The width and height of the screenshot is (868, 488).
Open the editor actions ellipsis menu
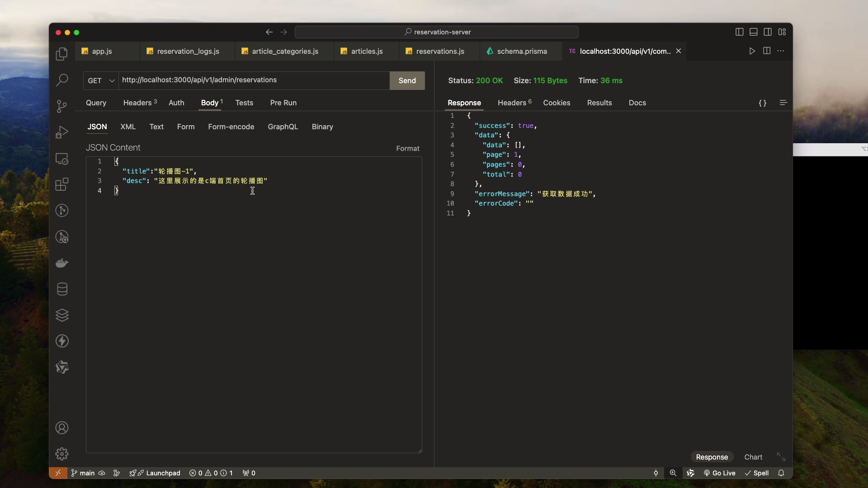click(x=781, y=51)
